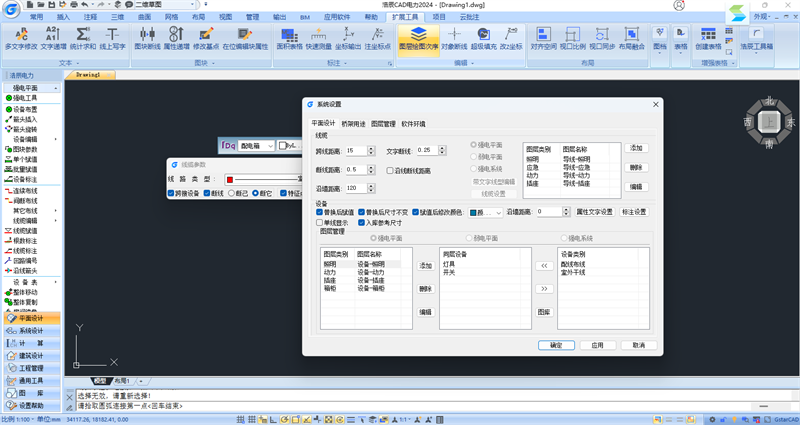Open the 快速测量 tool

pyautogui.click(x=319, y=36)
